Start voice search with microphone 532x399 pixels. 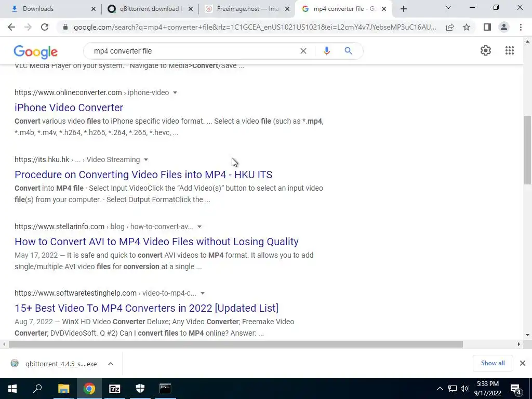tap(327, 51)
